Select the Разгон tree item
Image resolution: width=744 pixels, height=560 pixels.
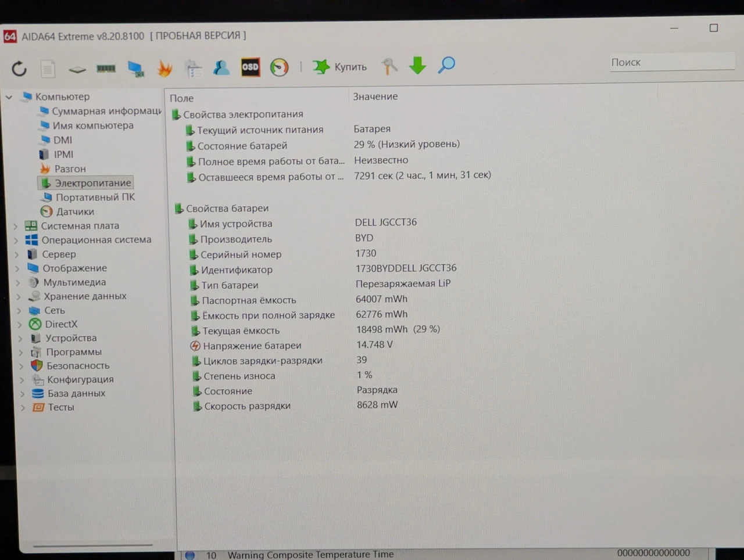tap(63, 169)
